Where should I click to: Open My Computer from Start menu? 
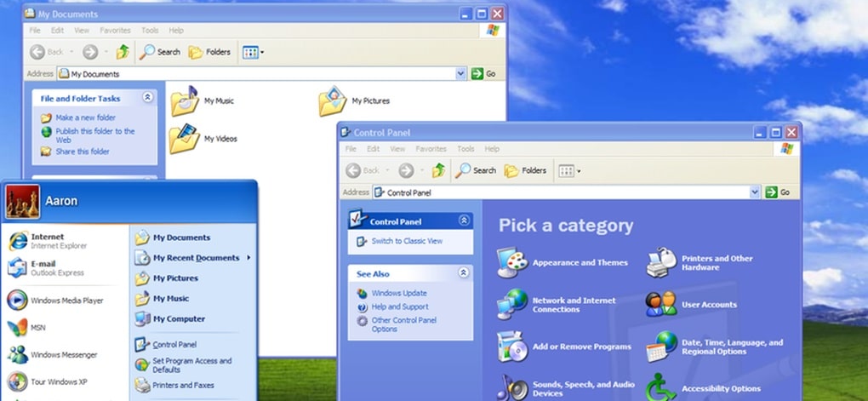coord(170,318)
